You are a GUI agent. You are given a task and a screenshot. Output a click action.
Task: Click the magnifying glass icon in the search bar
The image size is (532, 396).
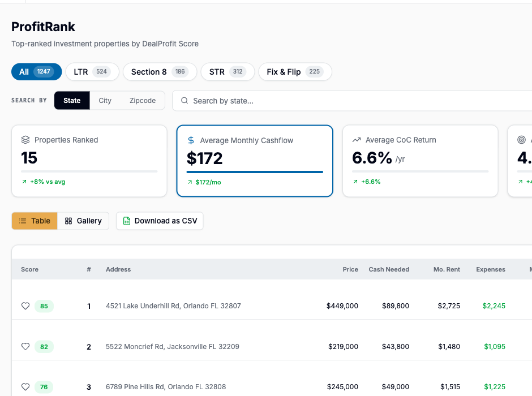pos(184,100)
